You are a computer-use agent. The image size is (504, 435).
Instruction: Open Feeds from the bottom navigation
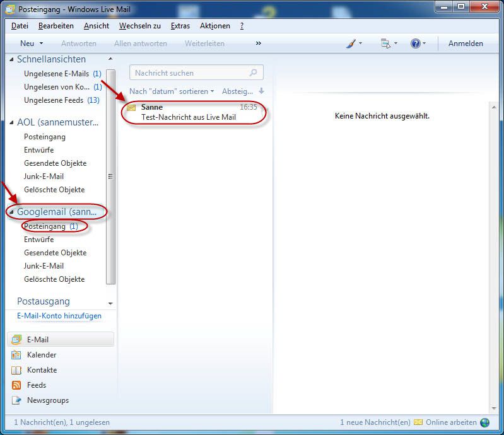tap(37, 385)
